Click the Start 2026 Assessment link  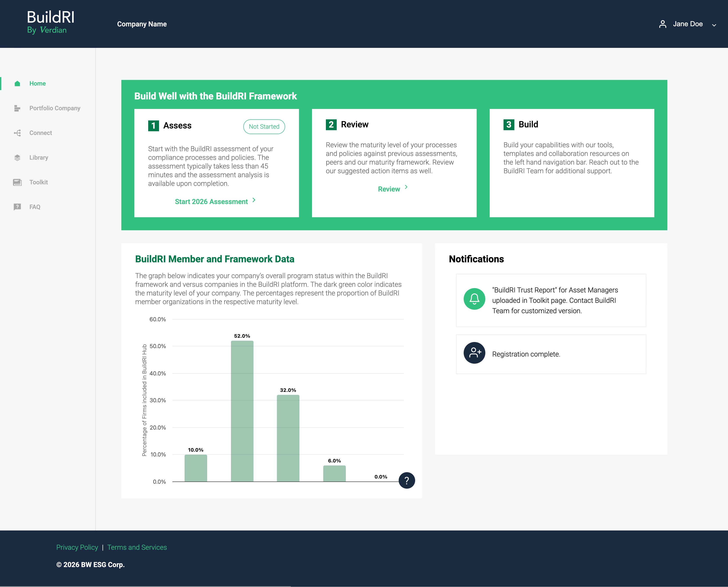[x=211, y=201]
